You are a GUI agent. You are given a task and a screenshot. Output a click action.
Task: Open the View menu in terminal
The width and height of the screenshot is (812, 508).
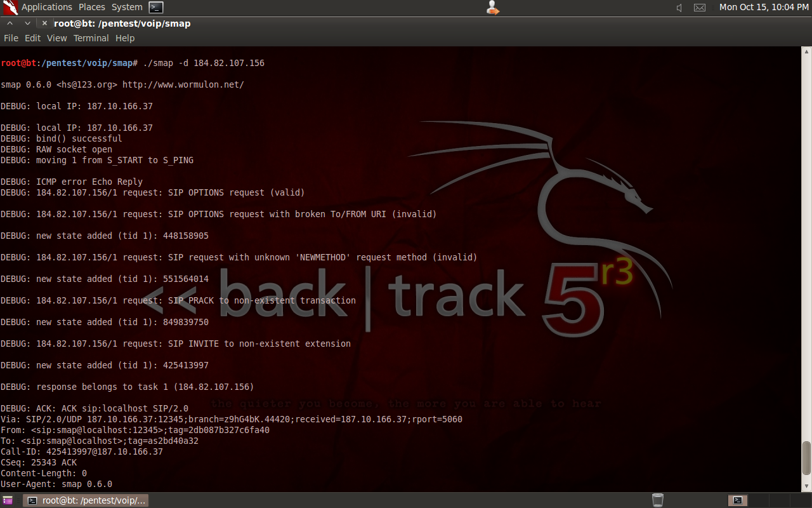coord(56,38)
